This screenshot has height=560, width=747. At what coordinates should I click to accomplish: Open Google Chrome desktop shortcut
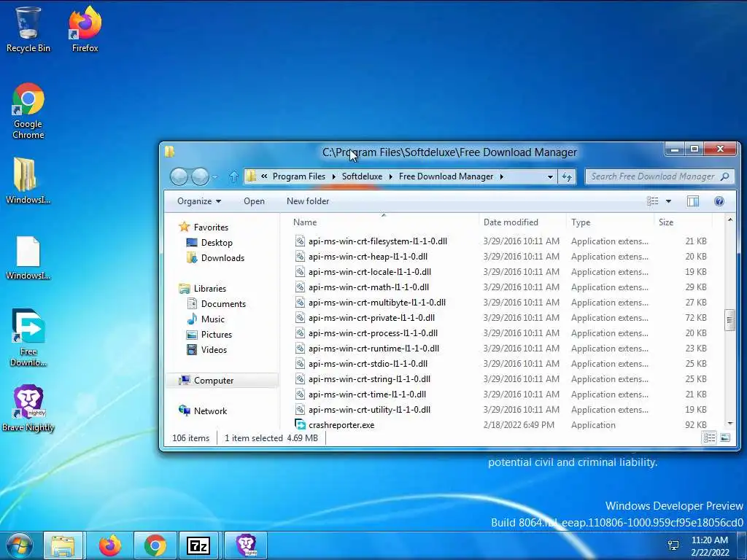point(28,111)
